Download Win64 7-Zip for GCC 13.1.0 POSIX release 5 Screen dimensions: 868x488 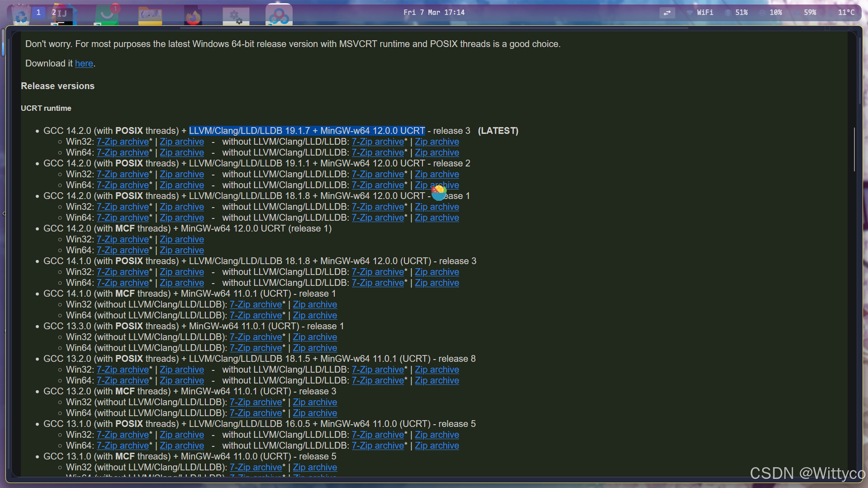tap(123, 445)
